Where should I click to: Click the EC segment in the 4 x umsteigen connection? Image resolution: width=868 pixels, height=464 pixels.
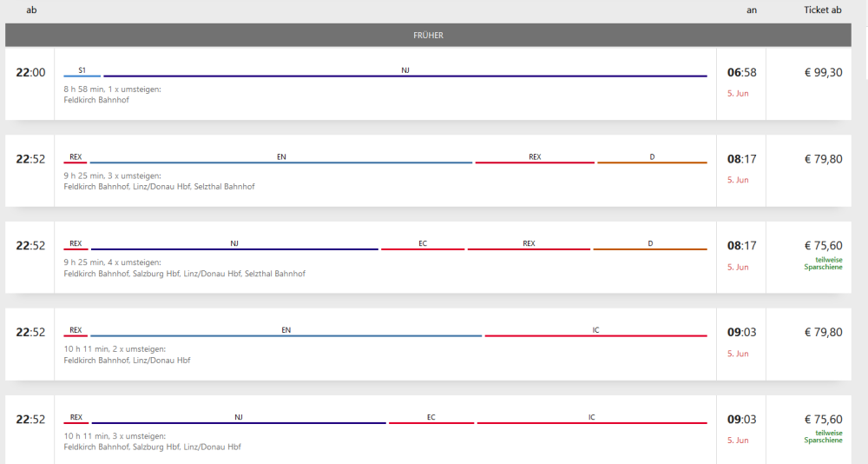tap(423, 248)
